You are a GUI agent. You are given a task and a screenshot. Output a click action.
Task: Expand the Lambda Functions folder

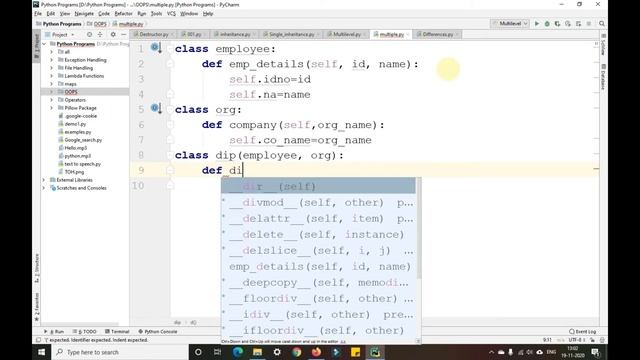51,76
